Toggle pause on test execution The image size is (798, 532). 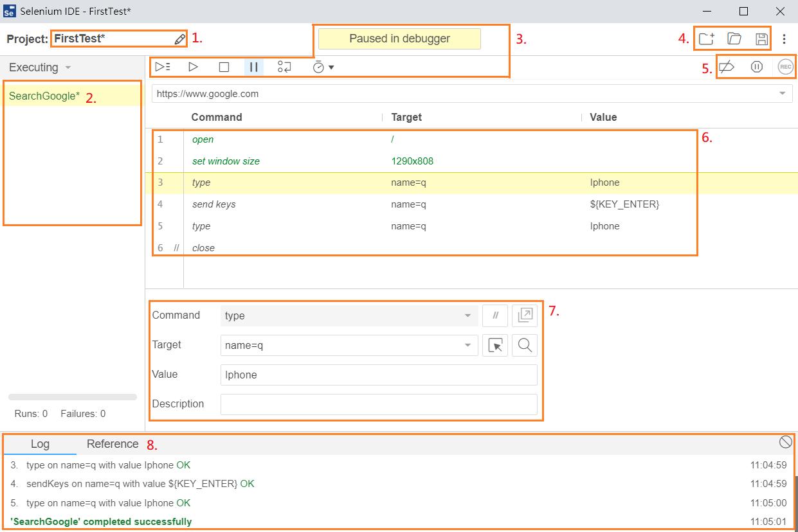coord(254,67)
